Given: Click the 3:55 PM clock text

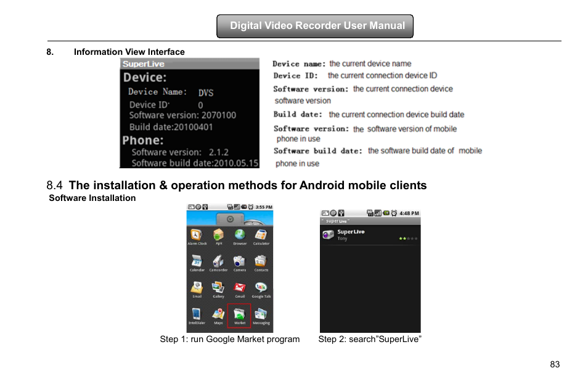Looking at the screenshot, I should pyautogui.click(x=264, y=207).
